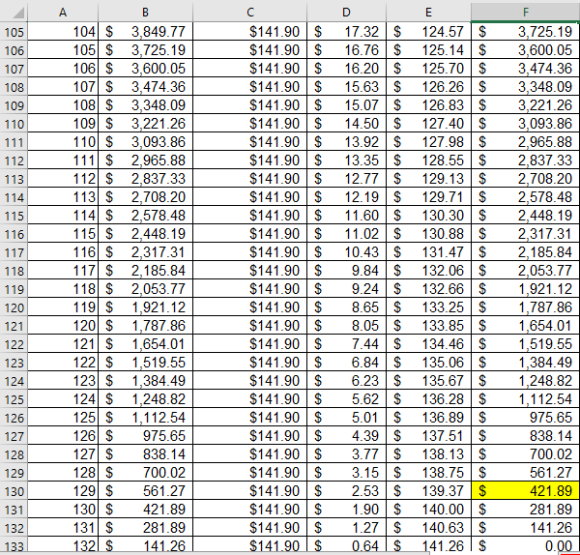Select column D header
Screen dimensions: 580x555
[x=346, y=12]
